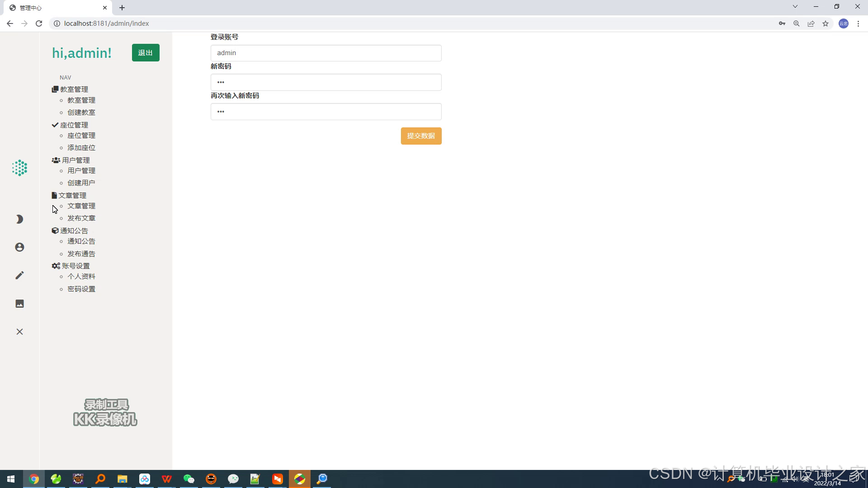868x488 pixels.
Task: Open the image gallery icon in sidebar
Action: point(19,304)
